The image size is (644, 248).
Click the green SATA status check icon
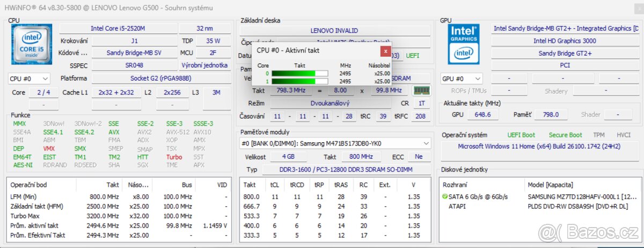[x=445, y=196]
